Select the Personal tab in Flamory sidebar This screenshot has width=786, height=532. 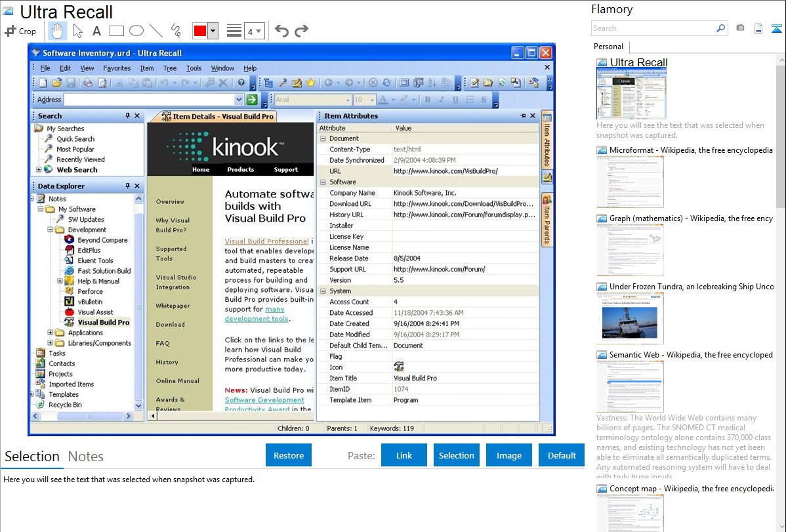point(608,47)
